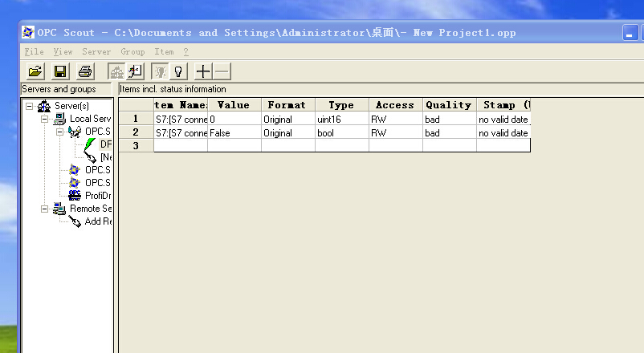Click the greyed server connect toolbar icon

click(x=116, y=71)
